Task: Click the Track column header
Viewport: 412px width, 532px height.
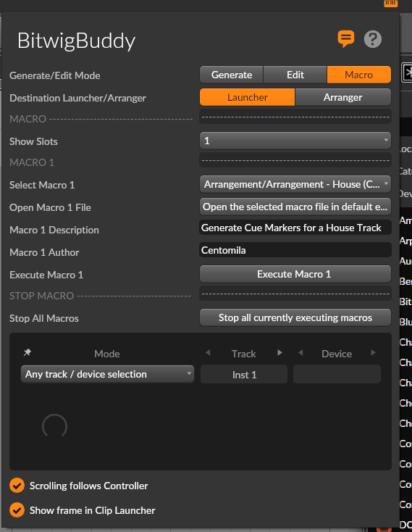Action: (244, 354)
